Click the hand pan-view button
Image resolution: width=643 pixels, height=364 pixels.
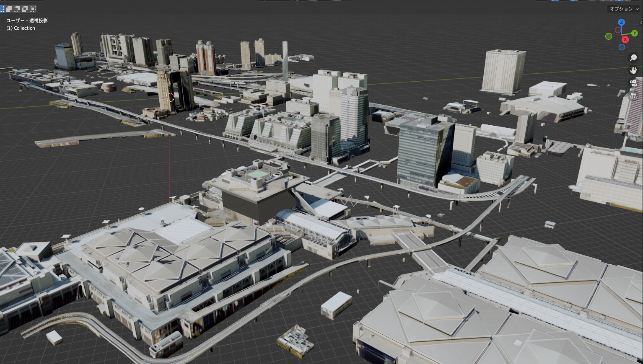(633, 70)
